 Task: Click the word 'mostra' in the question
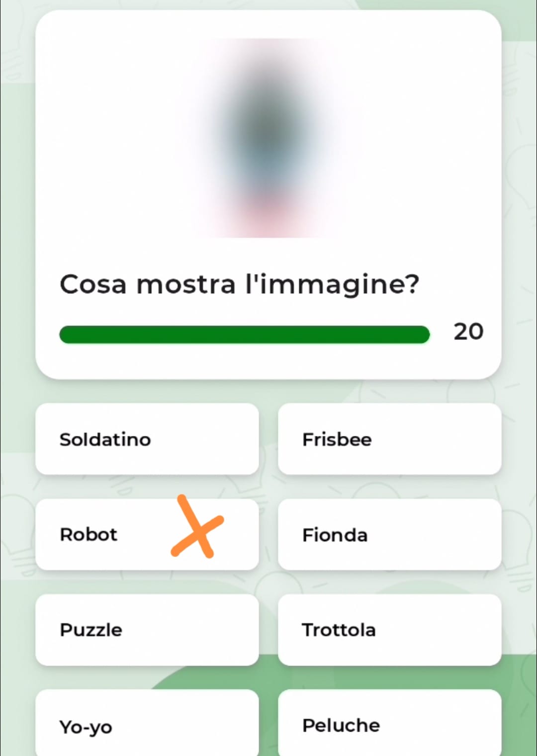[x=185, y=285]
